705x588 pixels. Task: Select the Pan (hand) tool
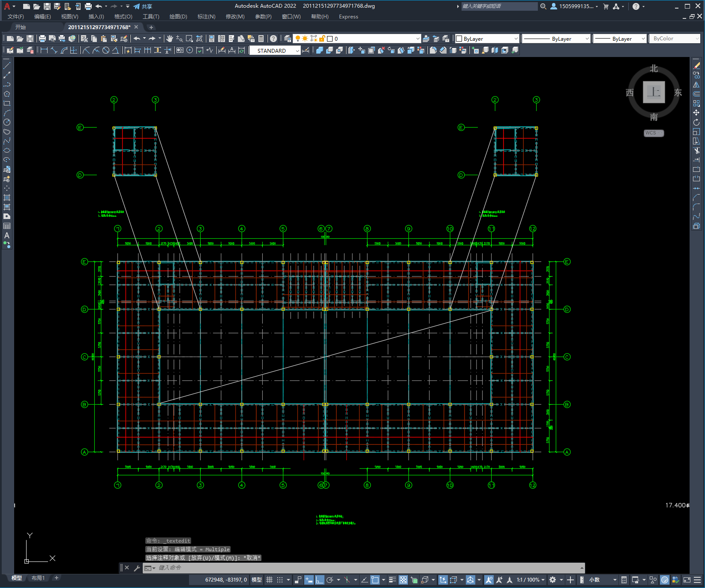(170, 39)
